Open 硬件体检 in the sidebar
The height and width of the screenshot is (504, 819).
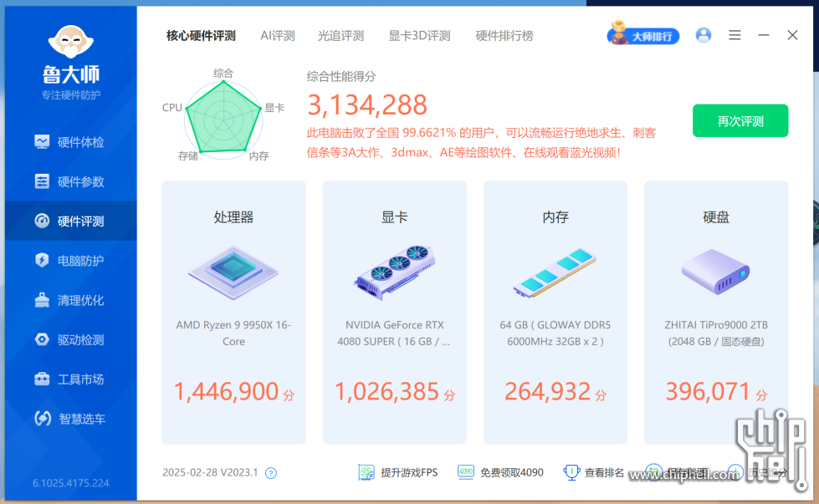click(x=70, y=142)
